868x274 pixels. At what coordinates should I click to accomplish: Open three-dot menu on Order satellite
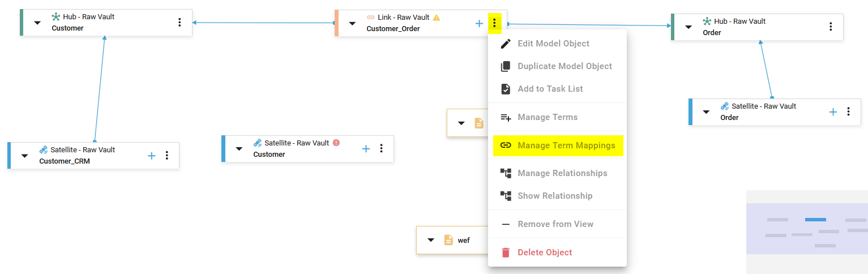coord(848,112)
